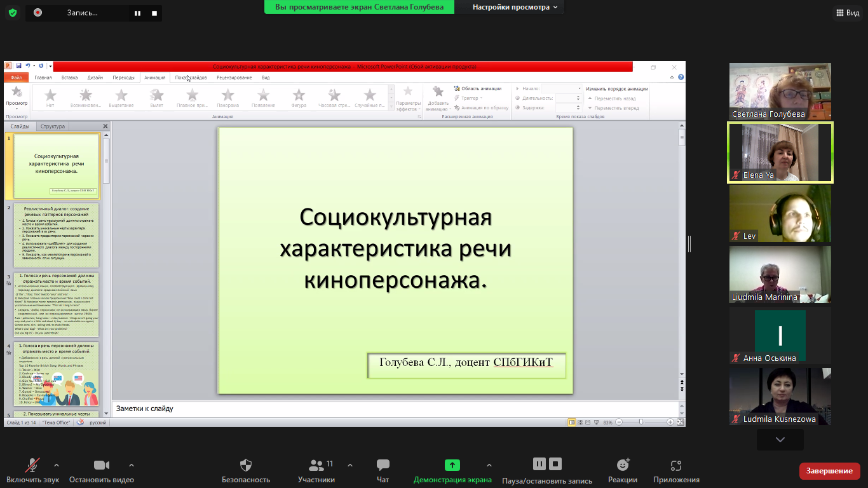Click Переместить назад reorder button
The image size is (868, 488).
[611, 98]
